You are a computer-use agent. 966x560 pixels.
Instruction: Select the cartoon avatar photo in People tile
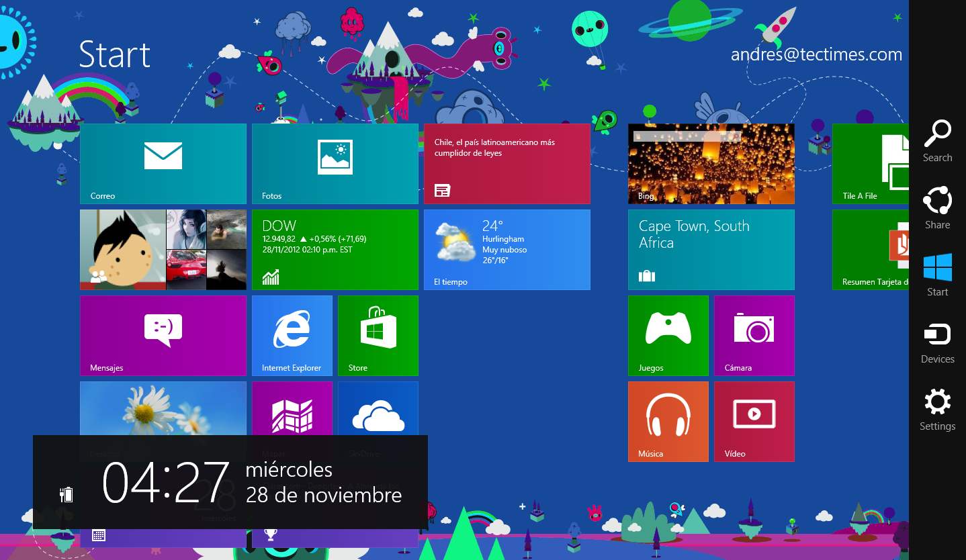pyautogui.click(x=123, y=250)
